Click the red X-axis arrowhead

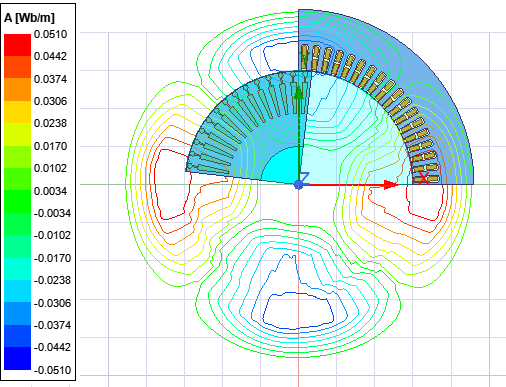point(391,185)
